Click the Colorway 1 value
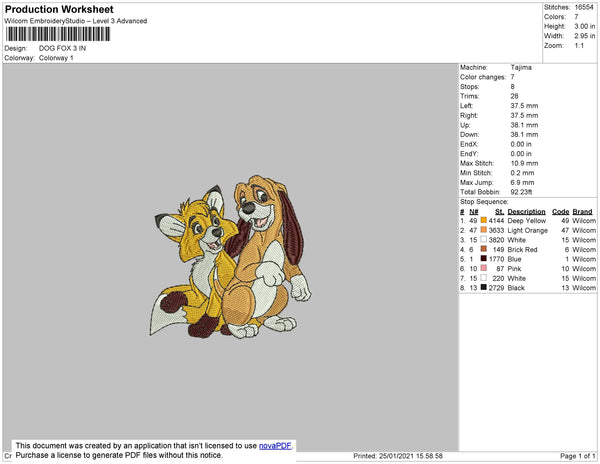This screenshot has width=600, height=464. coord(56,58)
